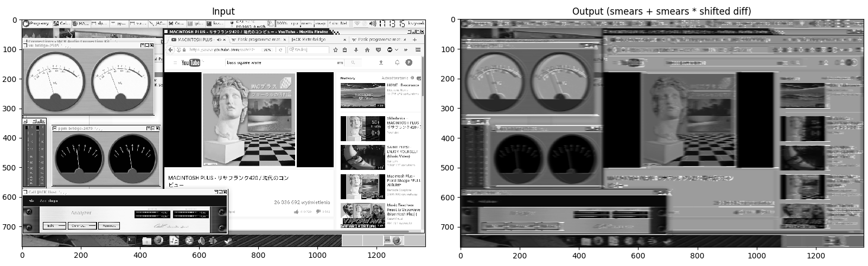Mute MACINTOSH PLUS tab via speaker icon

pyautogui.click(x=219, y=40)
